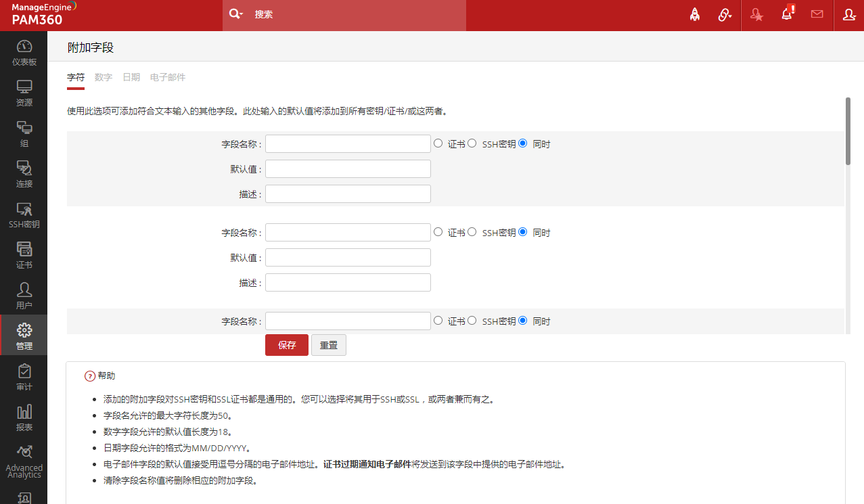Click the 保存 save button
The height and width of the screenshot is (504, 864).
click(x=287, y=345)
